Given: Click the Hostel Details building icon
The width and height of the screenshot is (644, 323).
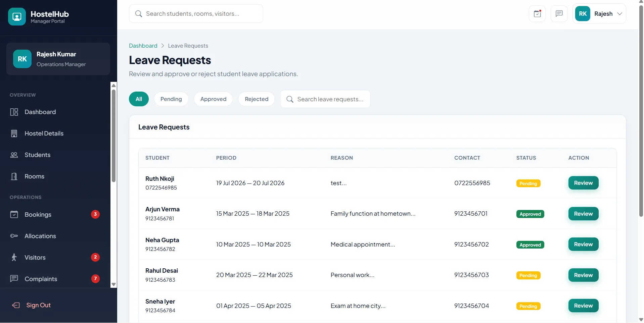Looking at the screenshot, I should [x=14, y=133].
